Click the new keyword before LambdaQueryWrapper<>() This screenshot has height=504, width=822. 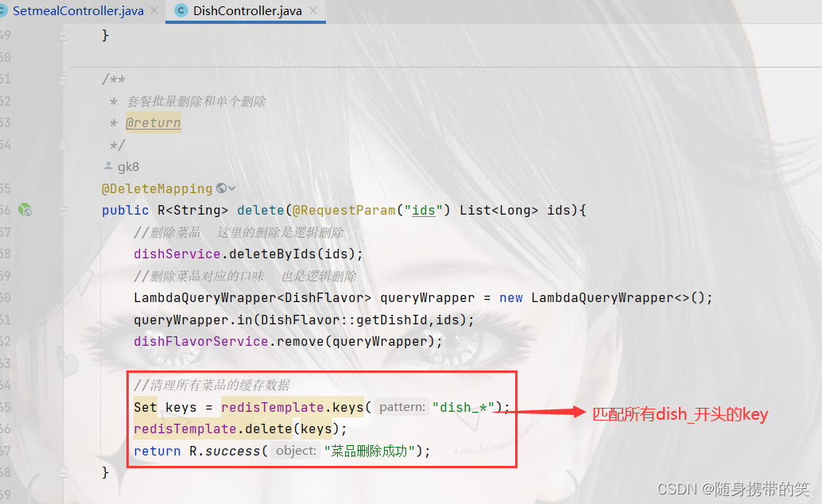[x=511, y=298]
